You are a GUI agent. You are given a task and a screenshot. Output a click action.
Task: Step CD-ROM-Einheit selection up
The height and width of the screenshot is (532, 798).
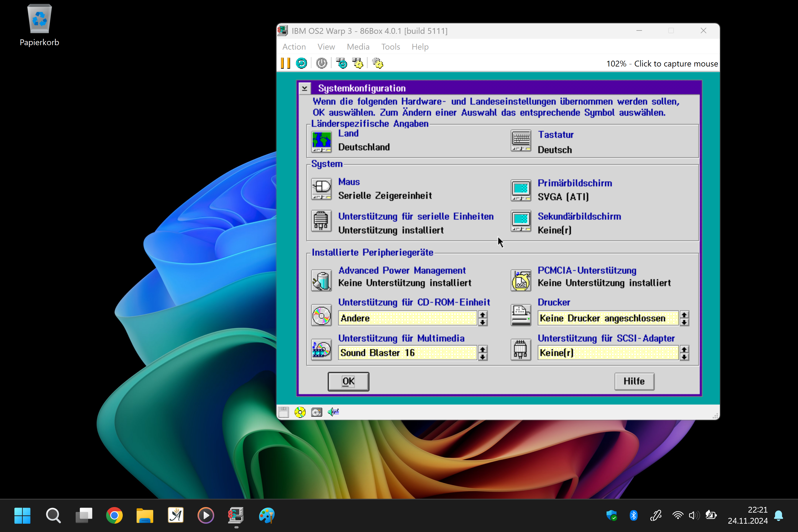(482, 315)
